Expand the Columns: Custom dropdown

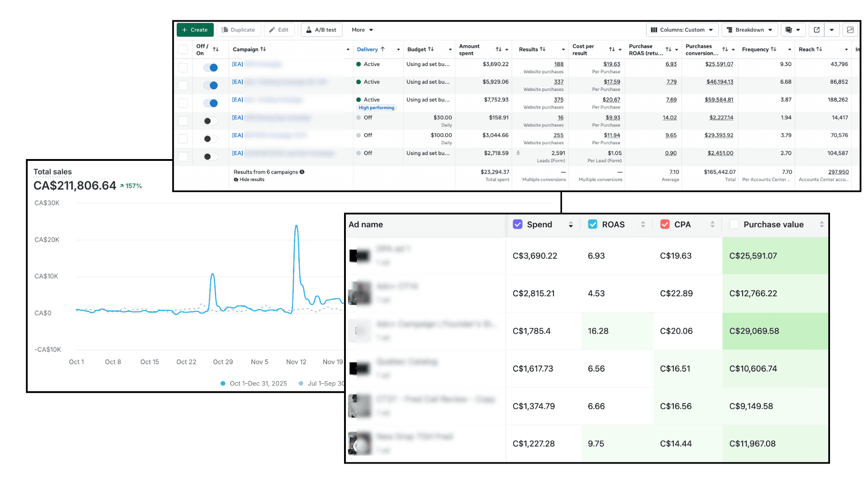[681, 30]
